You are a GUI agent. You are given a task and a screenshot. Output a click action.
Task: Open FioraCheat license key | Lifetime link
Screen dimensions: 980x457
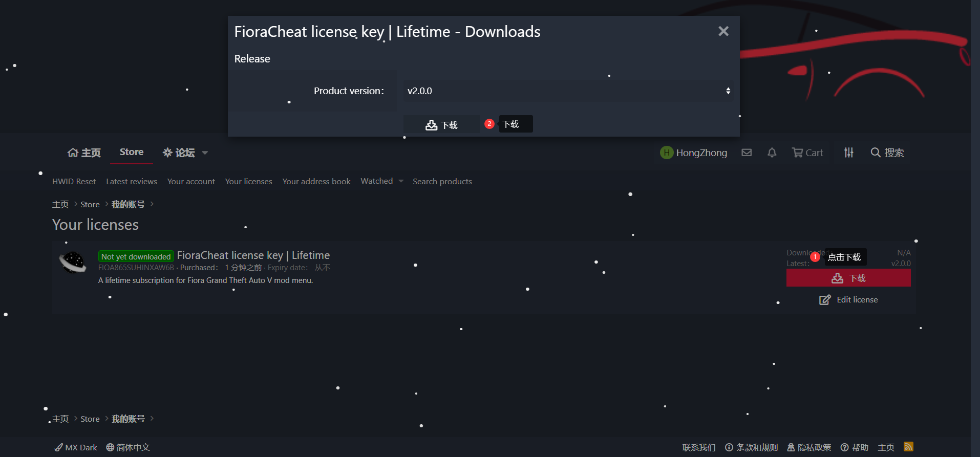253,255
